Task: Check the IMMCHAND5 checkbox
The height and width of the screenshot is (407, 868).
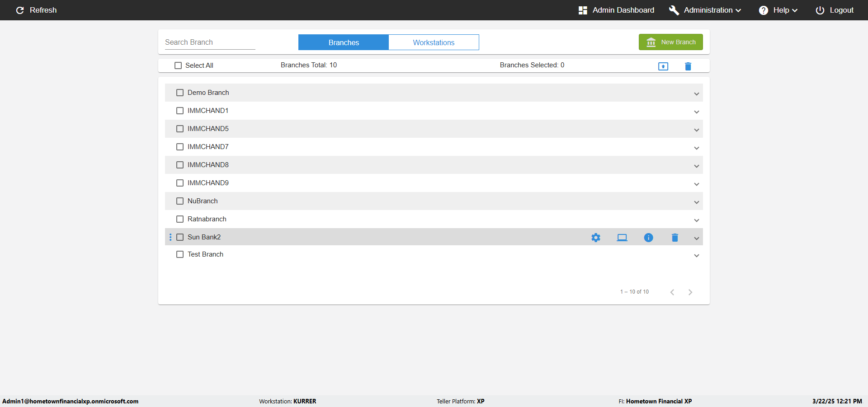Action: (x=180, y=129)
